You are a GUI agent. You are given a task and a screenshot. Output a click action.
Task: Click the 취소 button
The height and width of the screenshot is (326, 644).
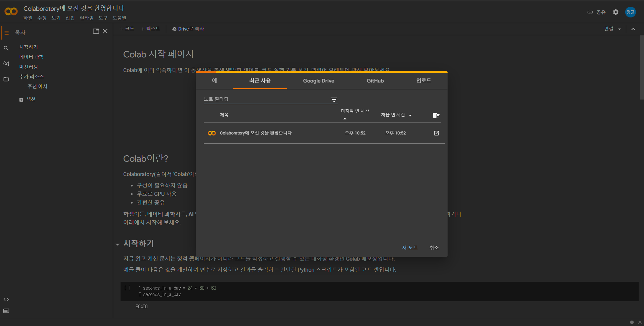(434, 248)
